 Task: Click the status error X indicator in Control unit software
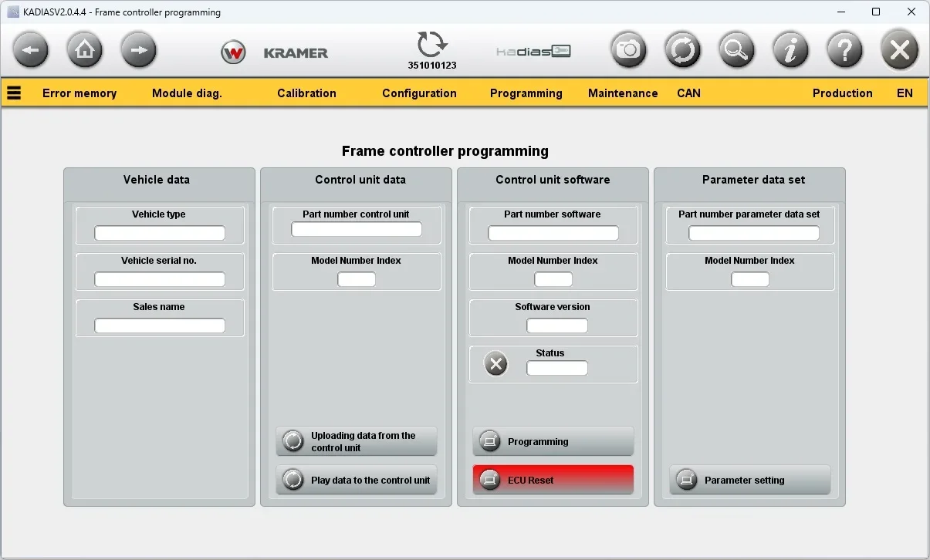(x=495, y=363)
